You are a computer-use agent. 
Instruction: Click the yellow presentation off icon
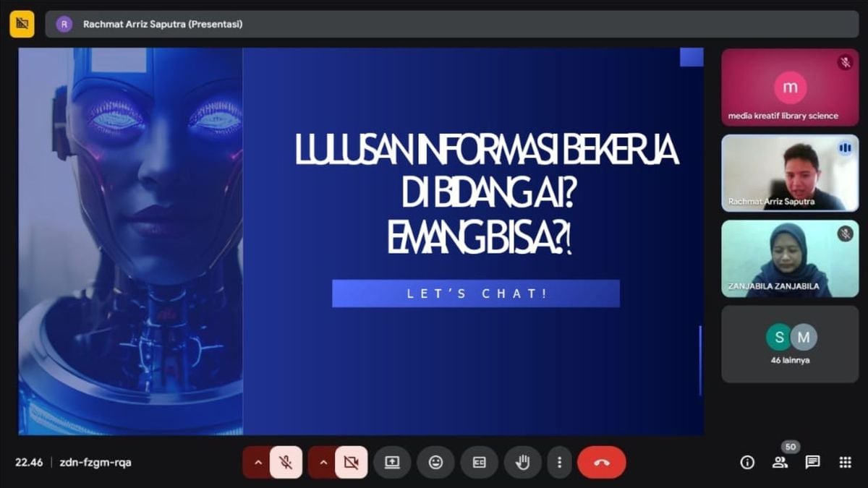(x=22, y=24)
